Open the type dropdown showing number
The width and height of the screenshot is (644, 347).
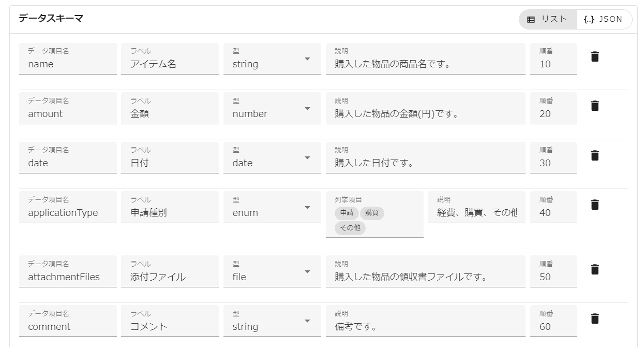[272, 109]
